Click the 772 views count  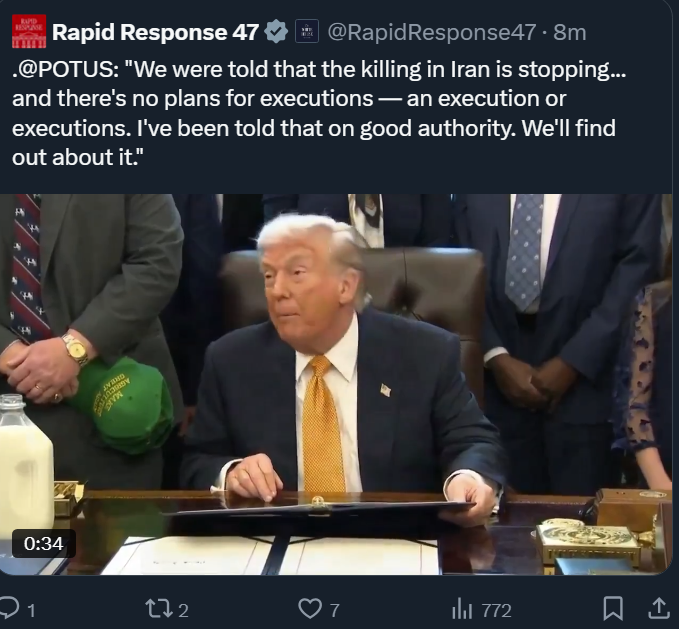click(497, 610)
